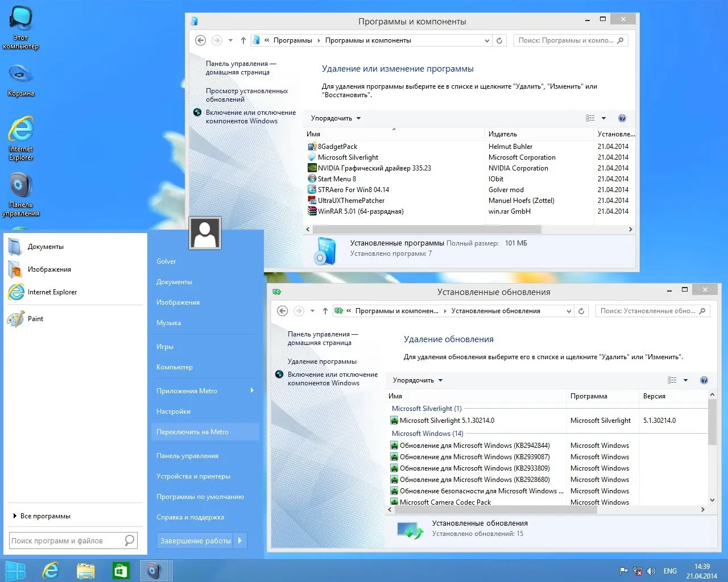
Task: Open the volume speaker tray icon
Action: 651,571
